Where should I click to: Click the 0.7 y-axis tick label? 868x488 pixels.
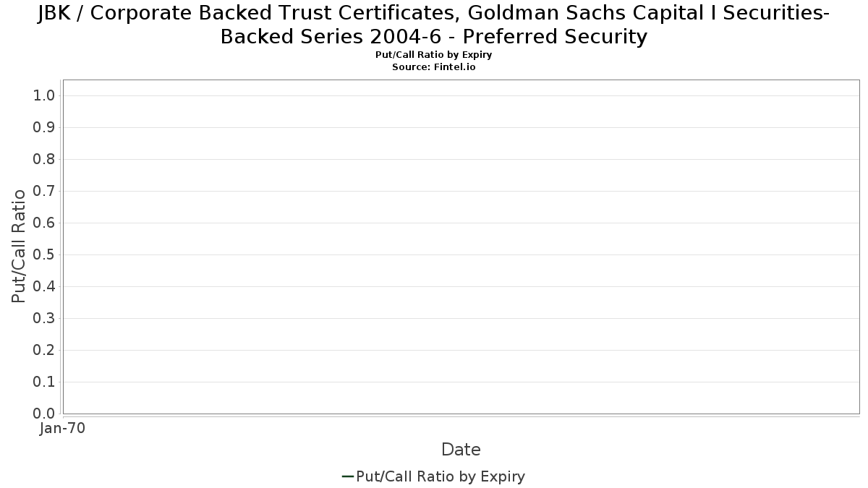coord(45,191)
